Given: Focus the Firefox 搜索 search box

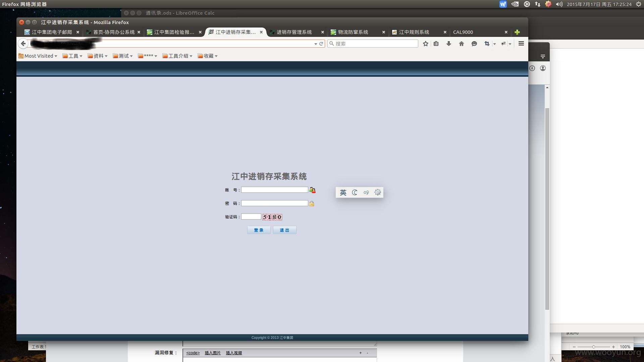Looking at the screenshot, I should click(x=373, y=44).
